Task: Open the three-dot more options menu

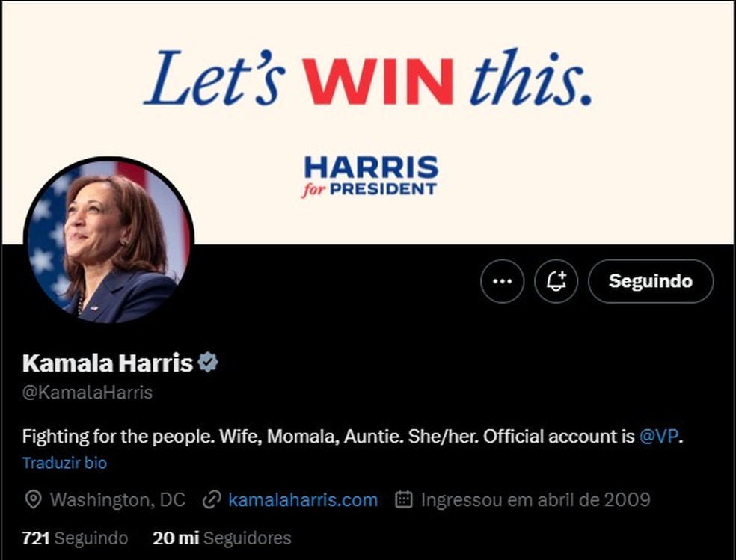Action: [502, 281]
